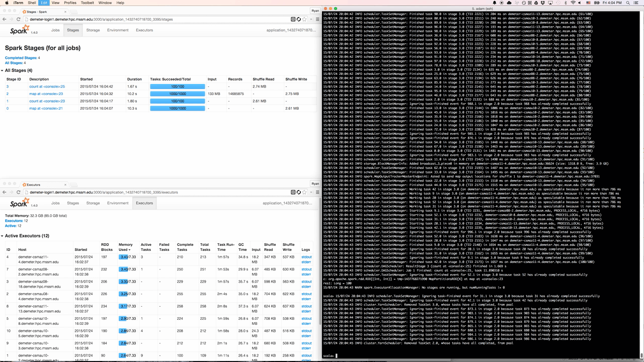Click the 14685875 Records value
644x362 pixels.
pyautogui.click(x=236, y=94)
